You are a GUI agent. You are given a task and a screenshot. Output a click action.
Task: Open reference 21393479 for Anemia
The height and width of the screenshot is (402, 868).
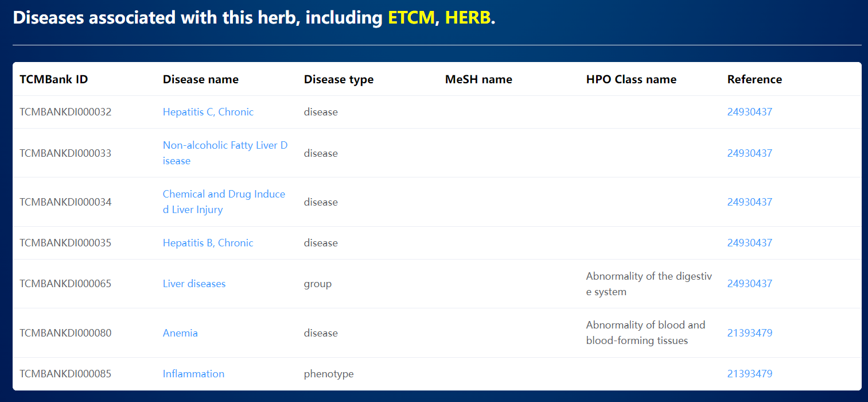750,333
